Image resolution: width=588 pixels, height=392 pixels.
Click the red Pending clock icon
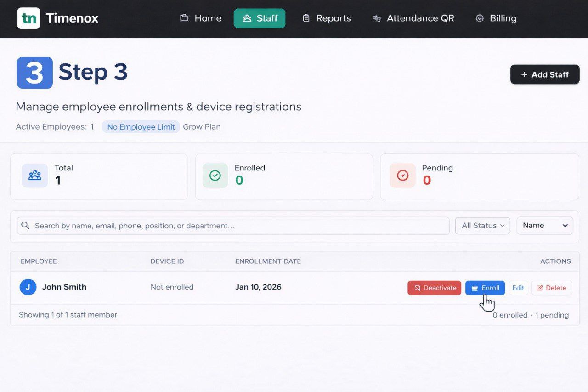pyautogui.click(x=402, y=176)
